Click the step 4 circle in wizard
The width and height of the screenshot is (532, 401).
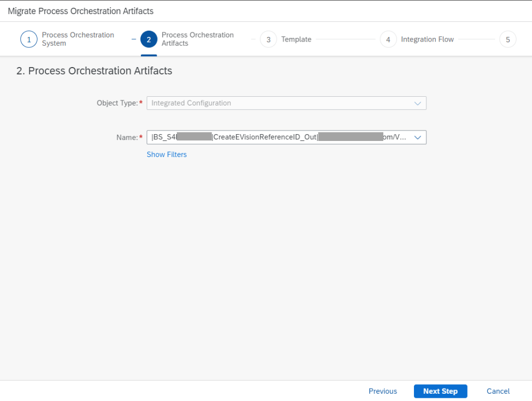[x=388, y=40]
